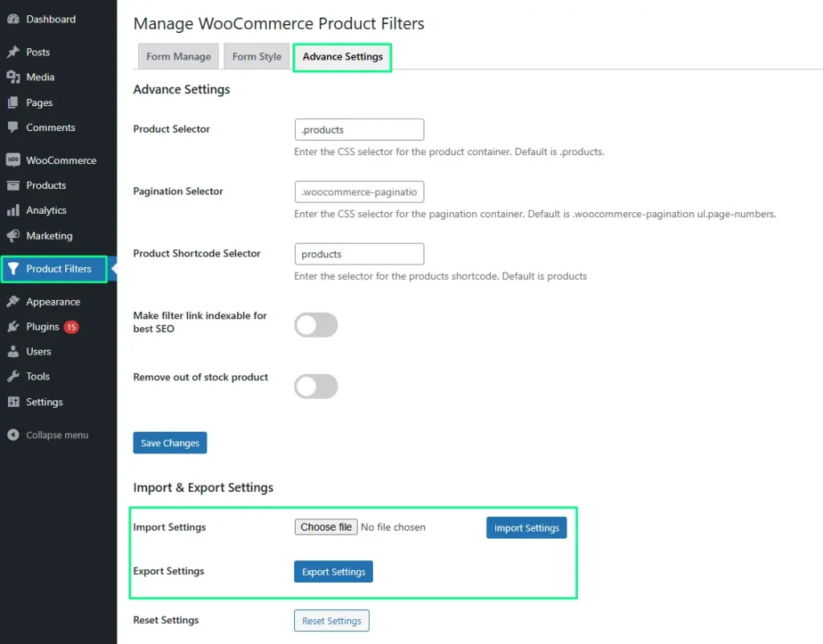Viewport: 823px width, 644px height.
Task: Switch to the Form Style tab
Action: pos(256,56)
